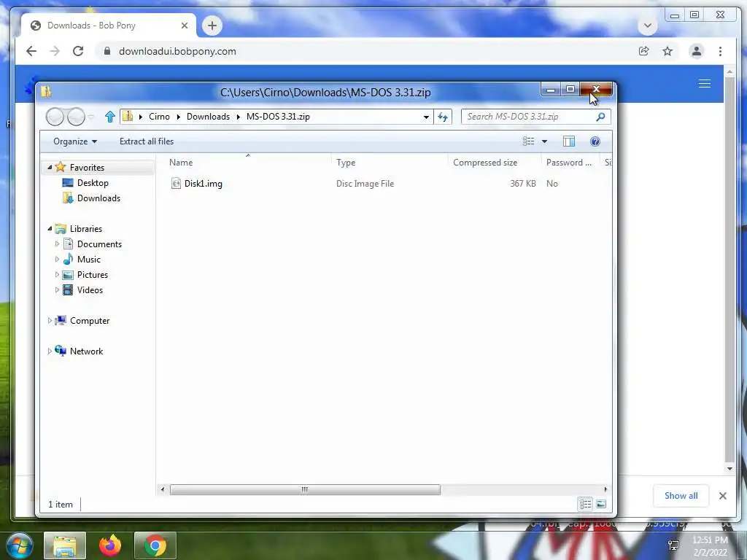Select the Downloads - Bob Pony tab
This screenshot has width=747, height=560.
tap(109, 26)
